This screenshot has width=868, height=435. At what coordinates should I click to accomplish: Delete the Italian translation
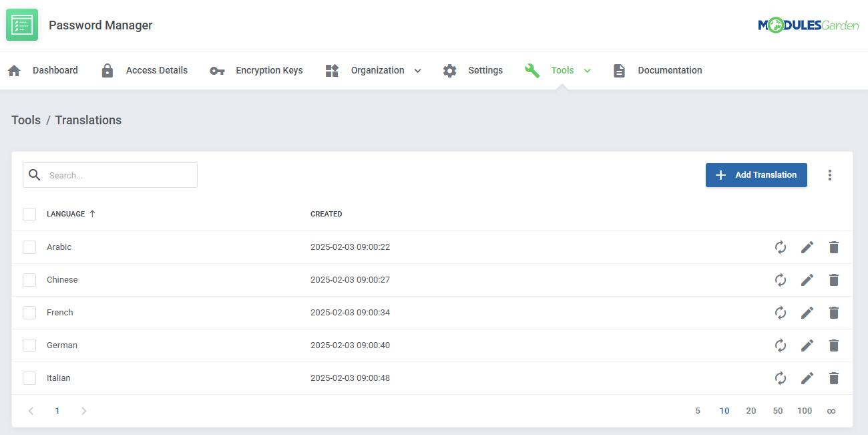point(833,378)
